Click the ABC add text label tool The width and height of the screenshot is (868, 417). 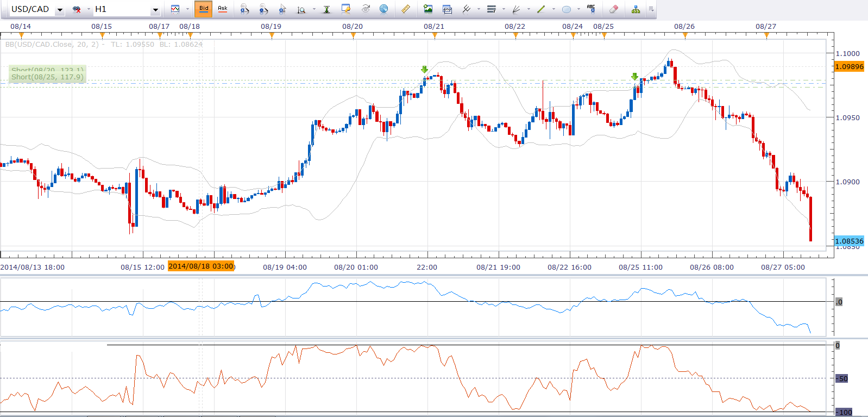click(591, 9)
